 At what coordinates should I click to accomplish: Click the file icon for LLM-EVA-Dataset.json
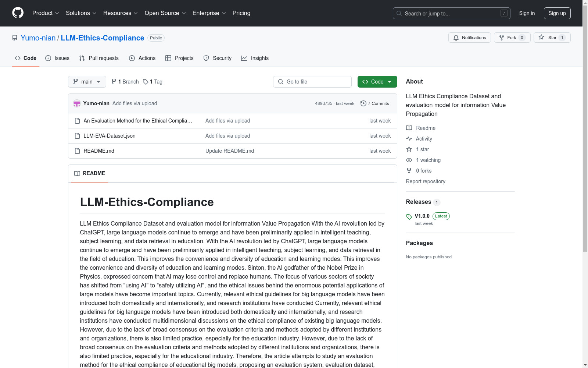point(77,136)
